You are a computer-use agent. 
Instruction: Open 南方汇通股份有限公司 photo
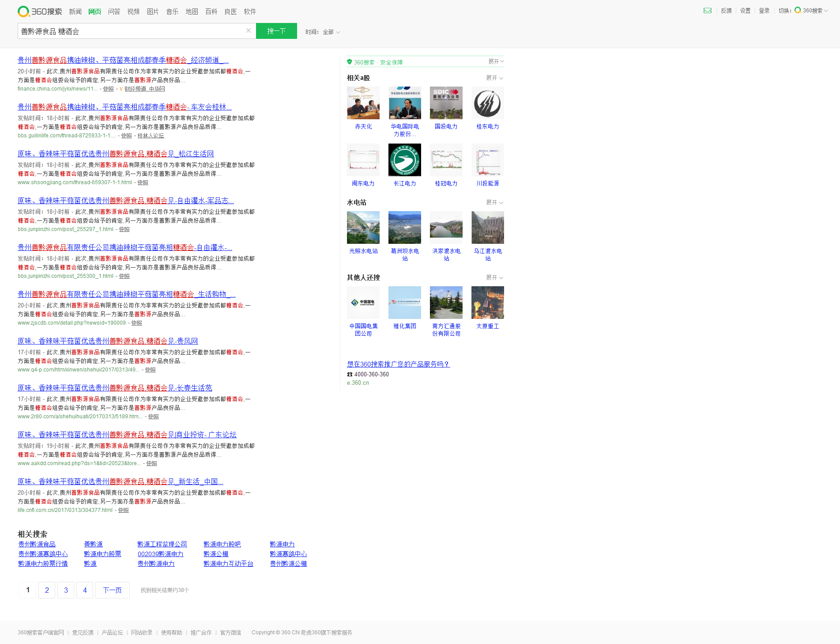pyautogui.click(x=446, y=303)
